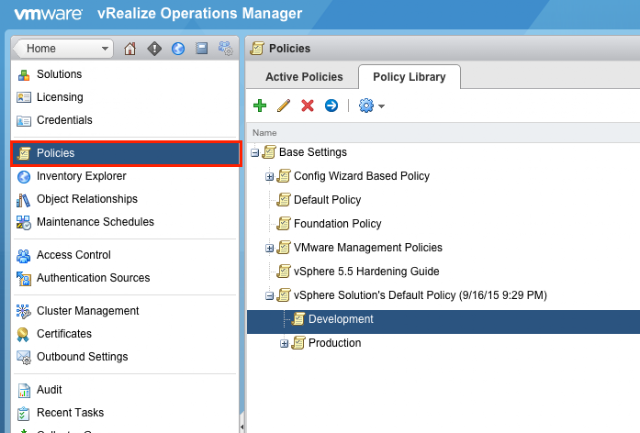Image resolution: width=640 pixels, height=433 pixels.
Task: Select vSphere 5.5 Hardening Guide
Action: pos(366,271)
